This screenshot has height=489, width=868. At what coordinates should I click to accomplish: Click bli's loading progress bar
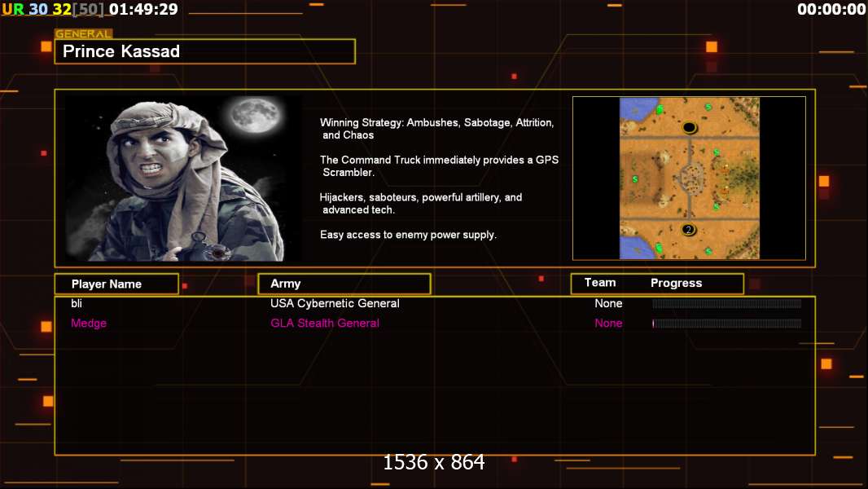(x=727, y=303)
